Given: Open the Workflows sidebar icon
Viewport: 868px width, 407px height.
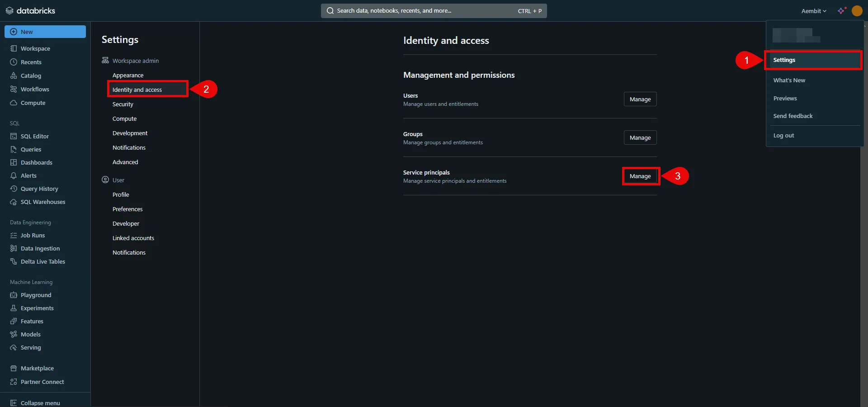Looking at the screenshot, I should pyautogui.click(x=14, y=89).
